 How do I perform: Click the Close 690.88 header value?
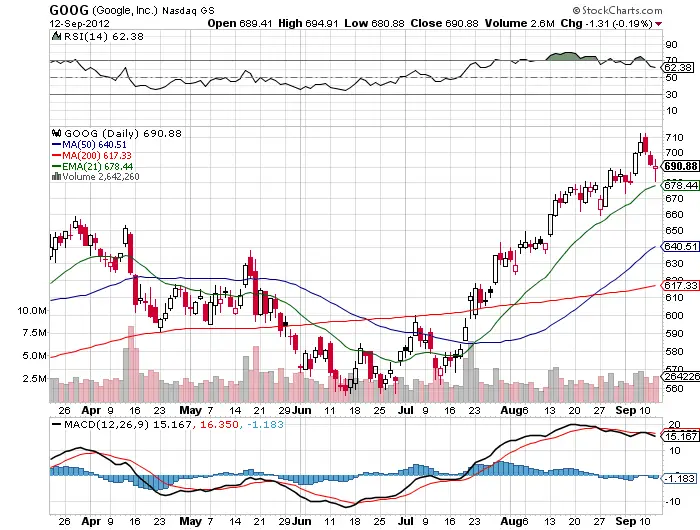[444, 23]
